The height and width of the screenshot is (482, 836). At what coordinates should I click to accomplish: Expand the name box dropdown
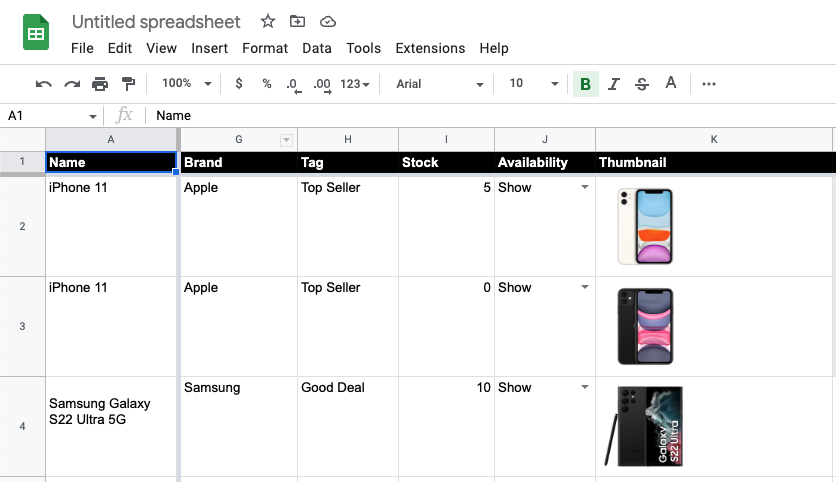tap(92, 116)
